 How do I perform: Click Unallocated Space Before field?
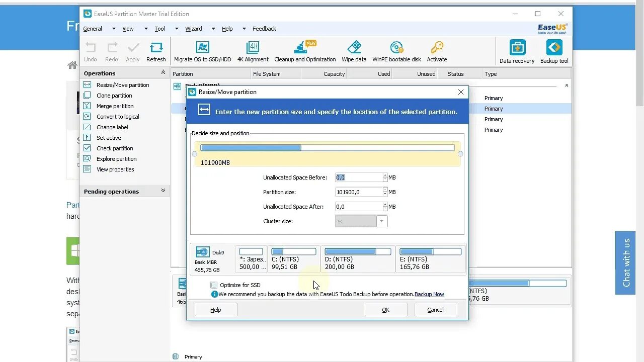[x=359, y=177]
